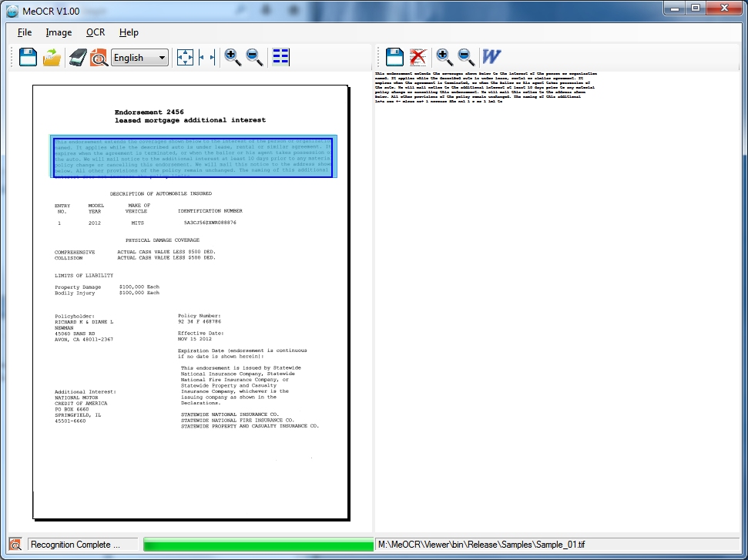
Task: Click the 'COMPREHENSIVE' coverage label
Action: [x=75, y=252]
